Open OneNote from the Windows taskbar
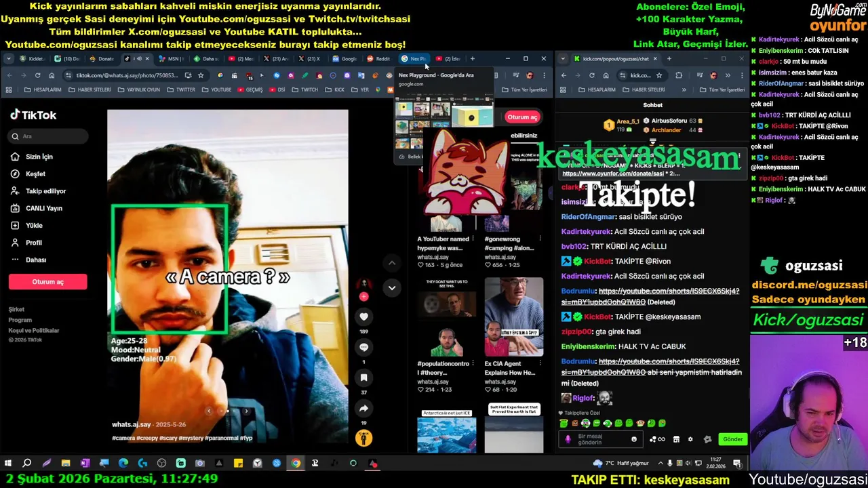Image resolution: width=868 pixels, height=488 pixels. pos(85,464)
